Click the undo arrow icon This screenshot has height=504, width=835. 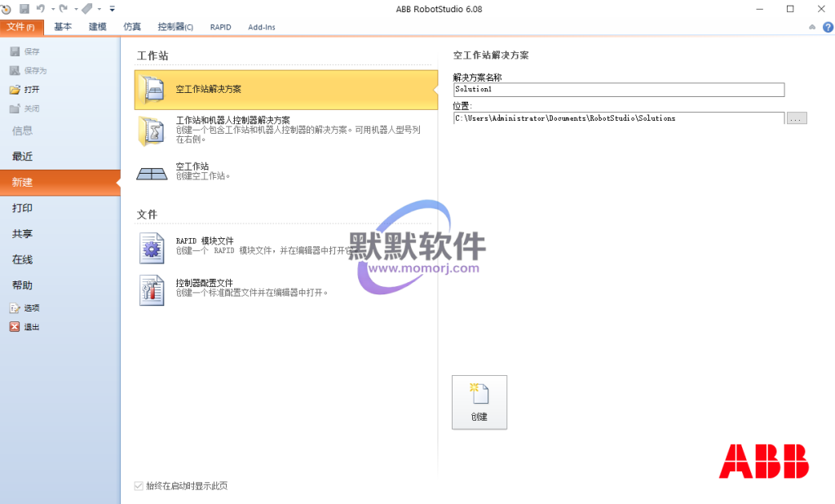(41, 8)
